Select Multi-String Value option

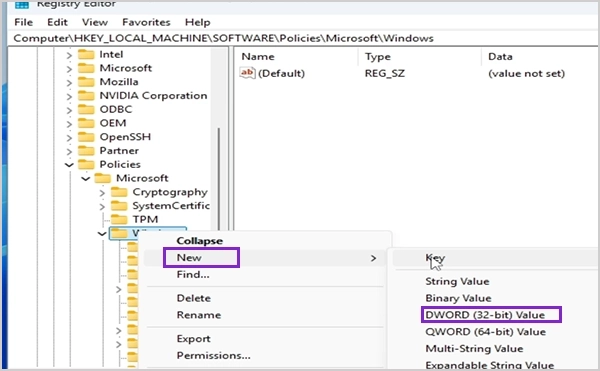point(474,349)
